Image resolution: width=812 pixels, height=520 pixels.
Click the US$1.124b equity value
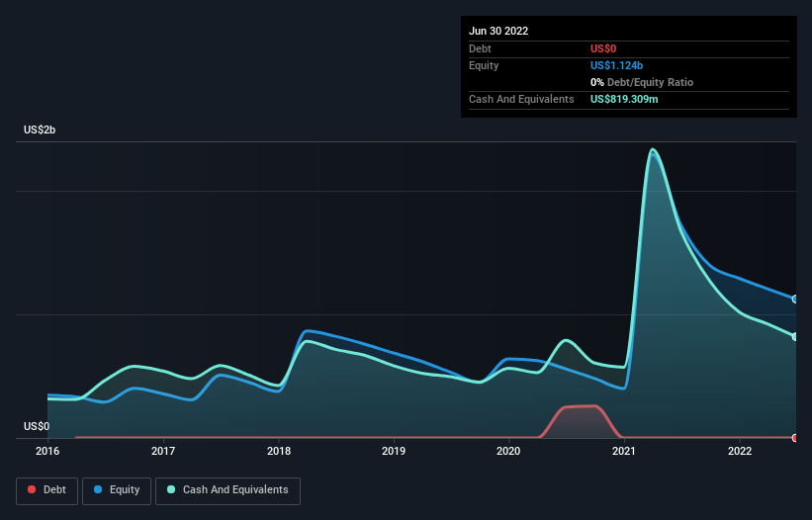(x=616, y=65)
